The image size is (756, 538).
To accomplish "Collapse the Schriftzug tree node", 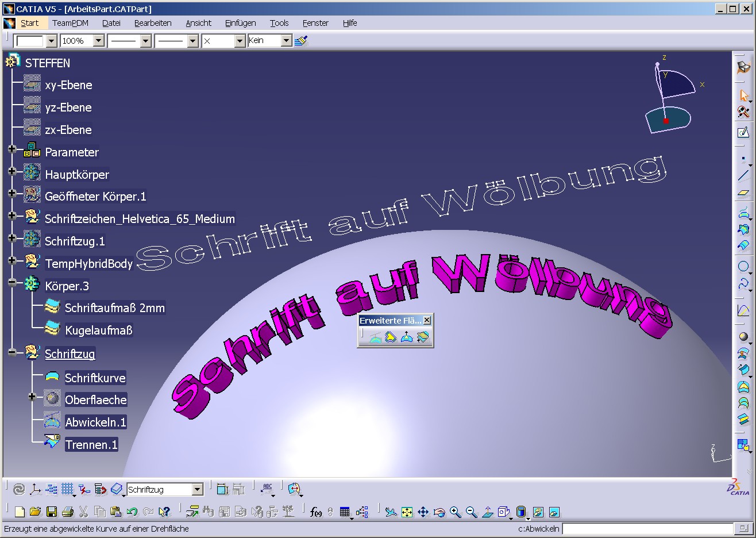I will [12, 352].
